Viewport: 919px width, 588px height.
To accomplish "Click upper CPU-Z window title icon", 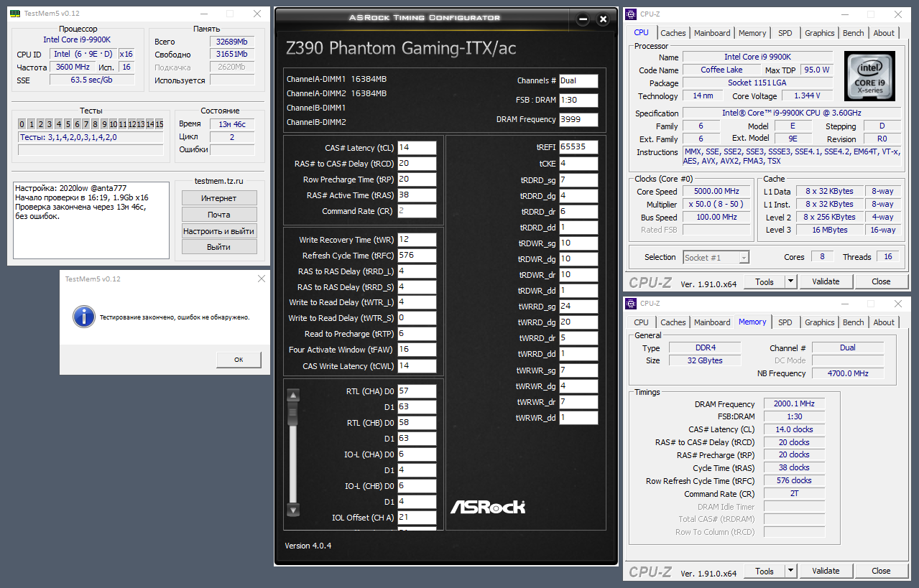I will pyautogui.click(x=631, y=14).
